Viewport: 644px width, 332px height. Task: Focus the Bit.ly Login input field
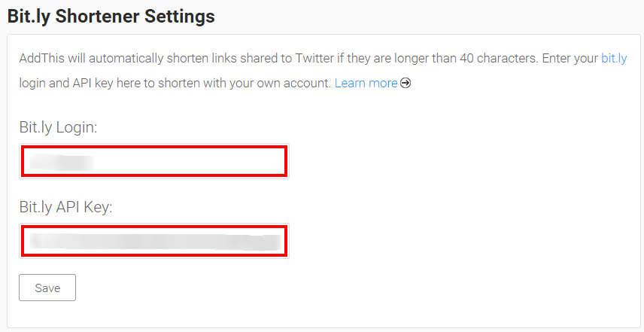click(154, 161)
